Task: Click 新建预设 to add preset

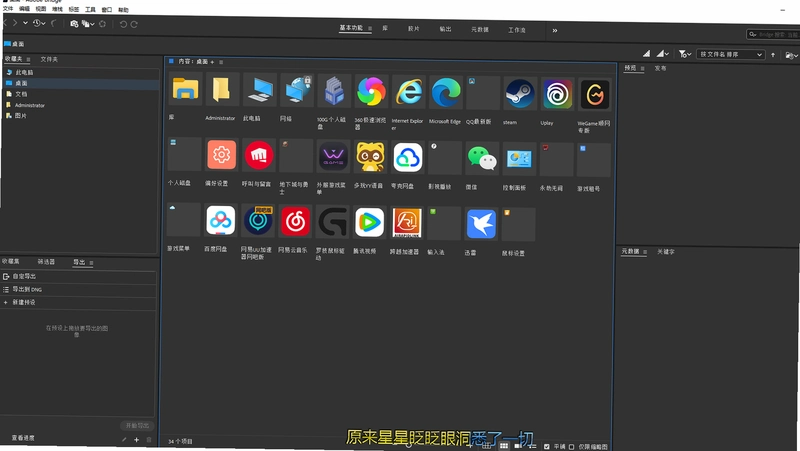Action: [x=78, y=302]
